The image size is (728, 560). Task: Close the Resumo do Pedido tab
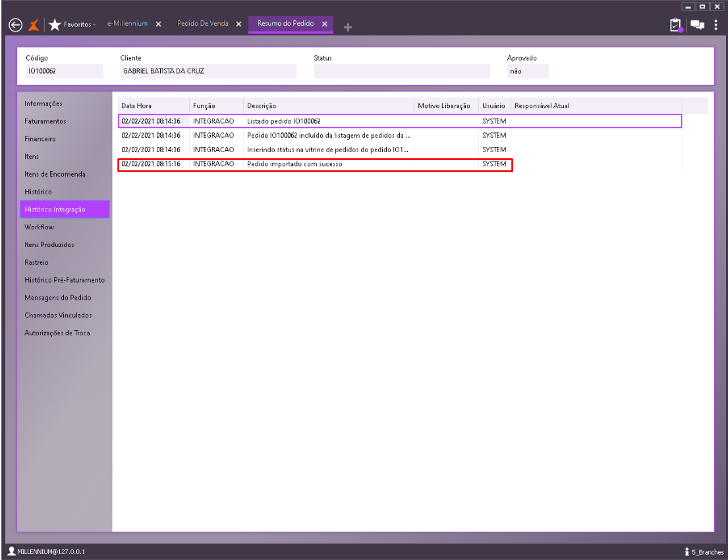pyautogui.click(x=325, y=24)
